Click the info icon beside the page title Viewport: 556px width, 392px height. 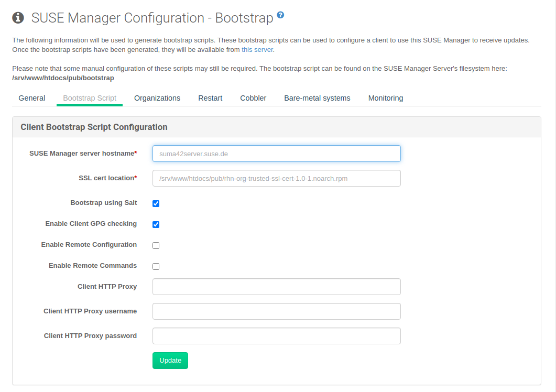[x=18, y=17]
